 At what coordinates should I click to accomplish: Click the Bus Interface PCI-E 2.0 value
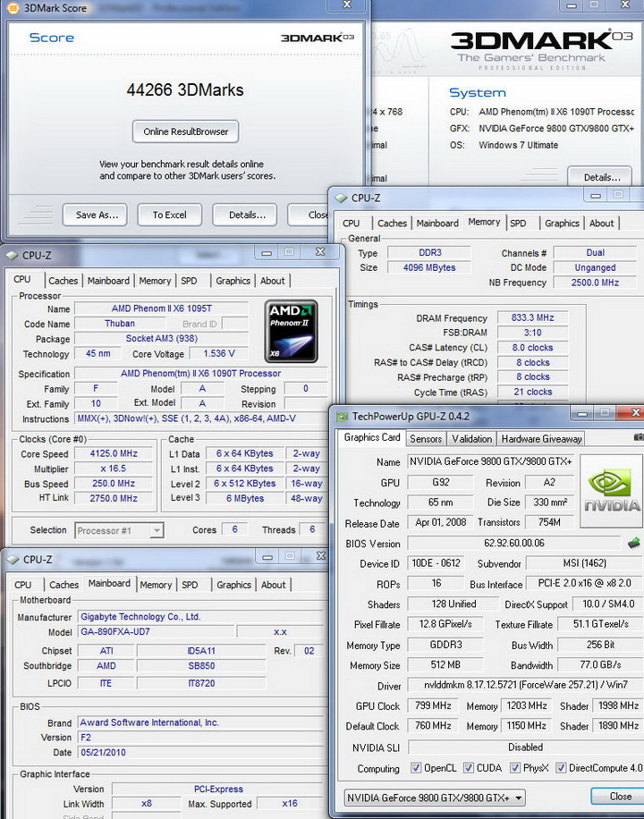pyautogui.click(x=584, y=583)
